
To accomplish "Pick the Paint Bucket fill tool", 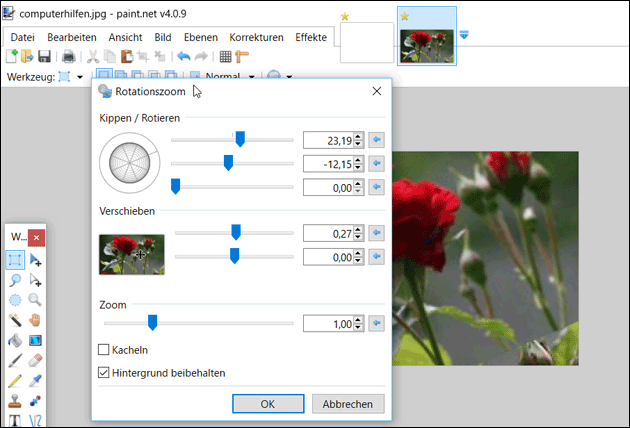I will point(15,341).
